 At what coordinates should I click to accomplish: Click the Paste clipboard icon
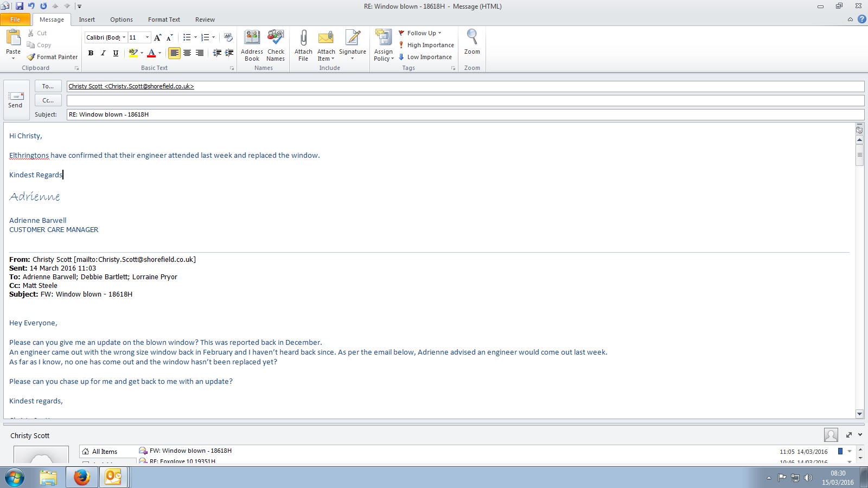coord(13,37)
